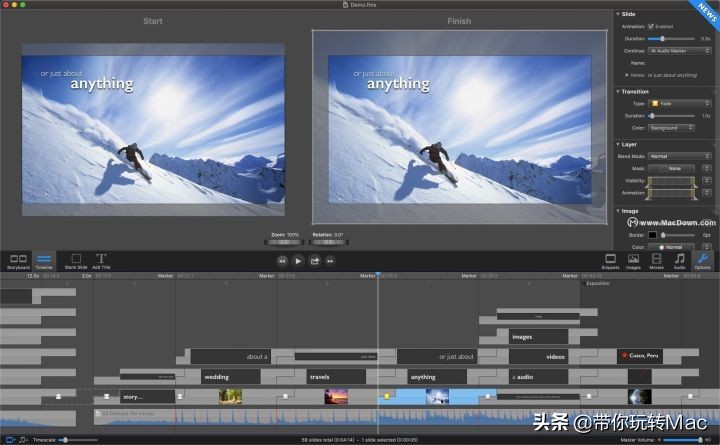Screen dimensions: 720x445
Task: Adjust the Zoom wheel control
Action: pos(284,242)
